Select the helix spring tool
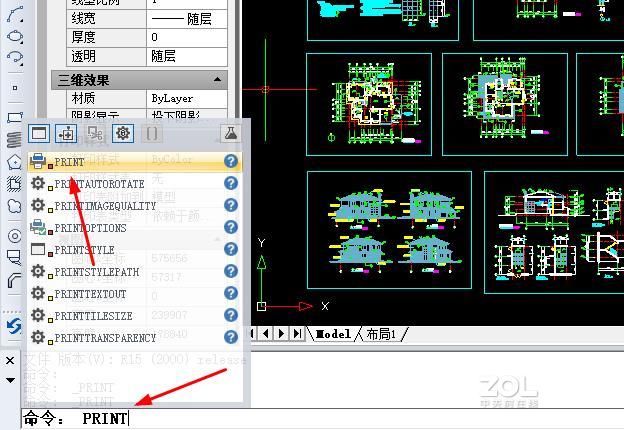The width and height of the screenshot is (624, 430). [14, 139]
